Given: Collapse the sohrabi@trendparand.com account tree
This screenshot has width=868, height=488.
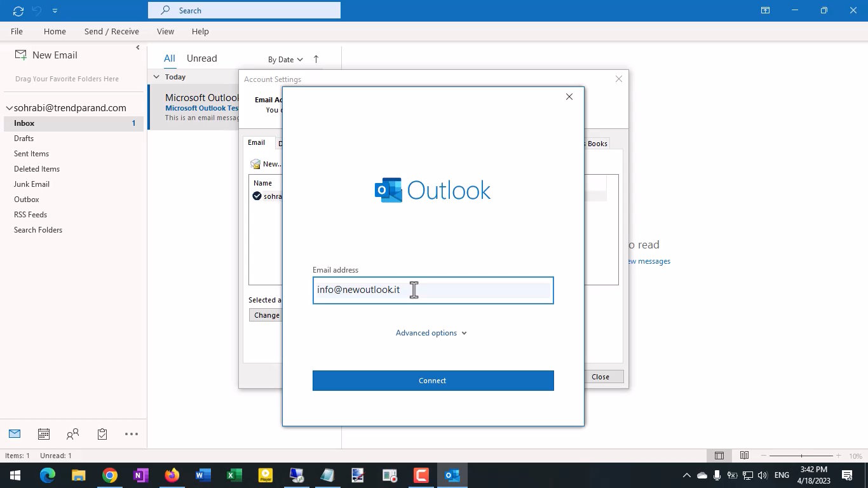Looking at the screenshot, I should click(9, 108).
